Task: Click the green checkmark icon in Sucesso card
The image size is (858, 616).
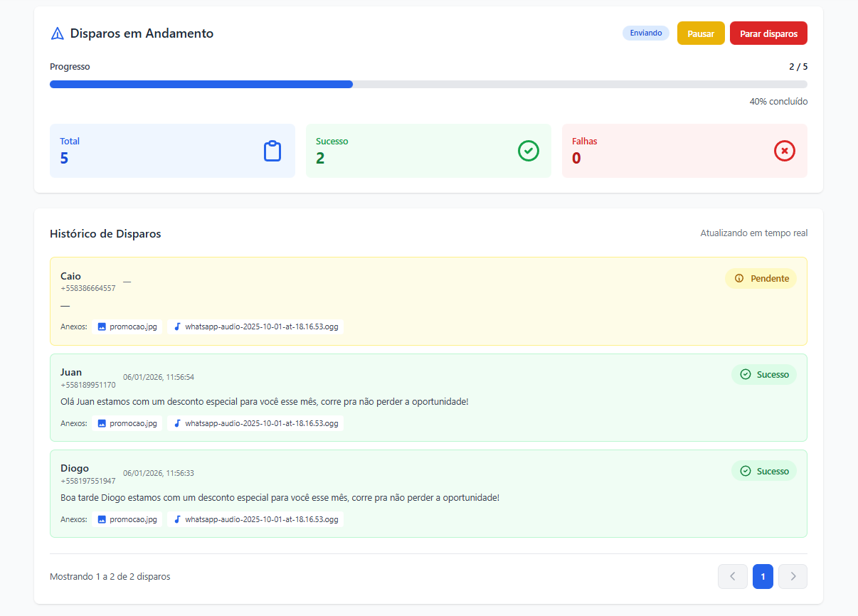Action: click(529, 151)
